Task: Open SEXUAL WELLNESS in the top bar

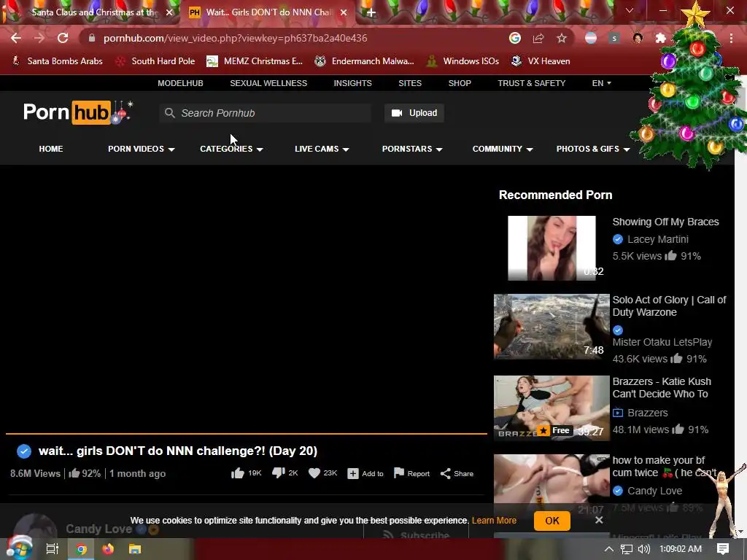Action: [268, 83]
